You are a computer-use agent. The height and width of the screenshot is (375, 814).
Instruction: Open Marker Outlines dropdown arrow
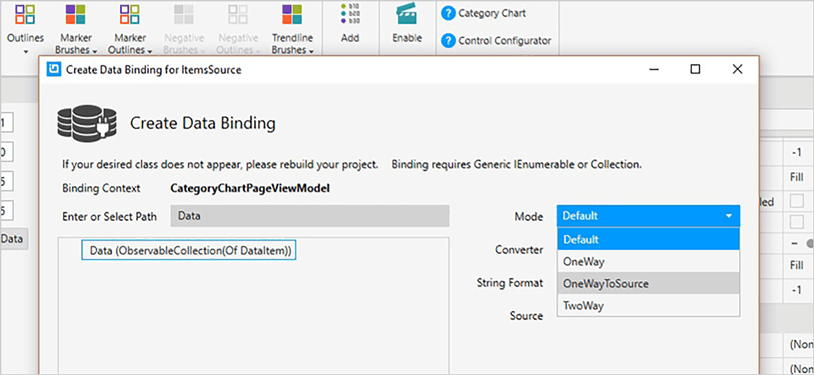[x=150, y=51]
